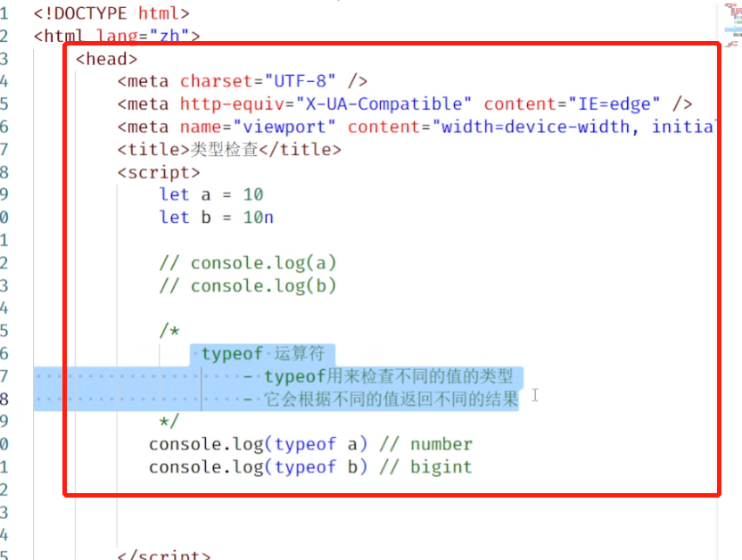This screenshot has width=742, height=560.
Task: Click the comment closing */ marker
Action: coord(169,421)
